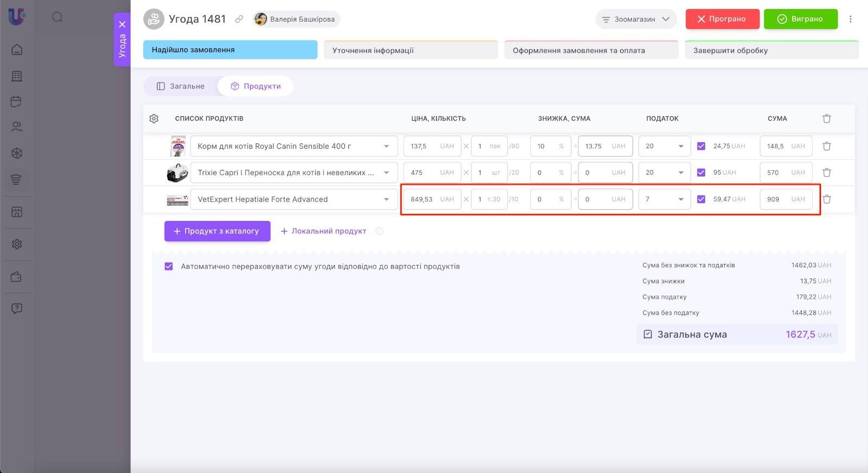Toggle tax checkbox for Royal Canin row

(x=701, y=146)
